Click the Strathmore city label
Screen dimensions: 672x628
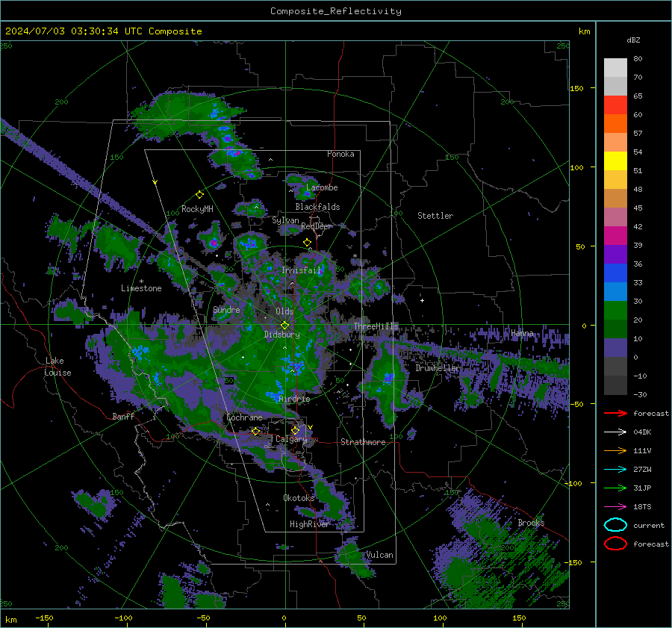[x=363, y=442]
